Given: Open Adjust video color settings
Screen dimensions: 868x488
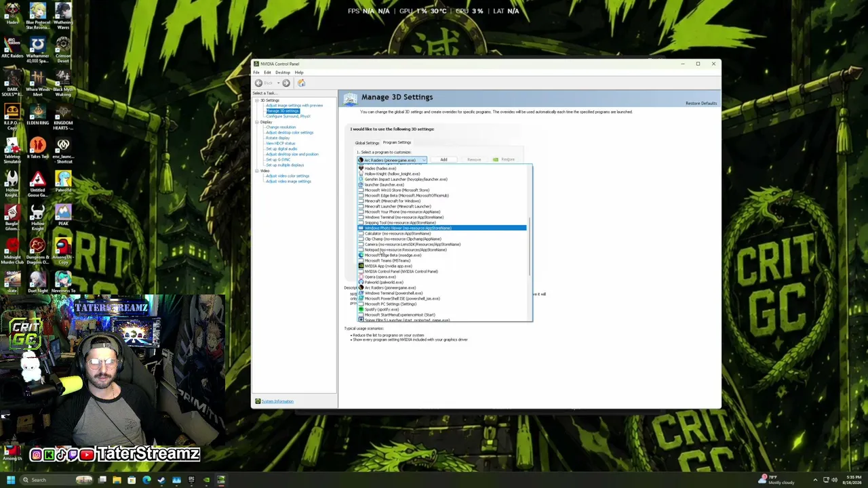Looking at the screenshot, I should click(x=288, y=176).
